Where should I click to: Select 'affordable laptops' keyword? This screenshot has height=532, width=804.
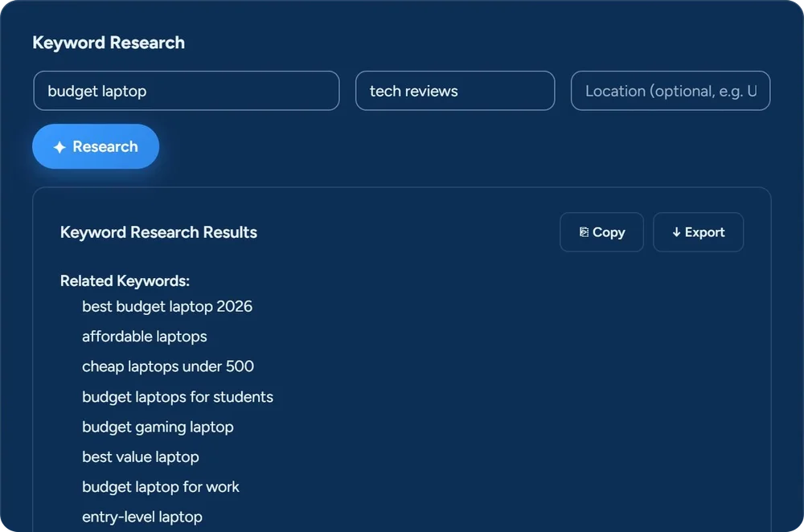pos(145,337)
